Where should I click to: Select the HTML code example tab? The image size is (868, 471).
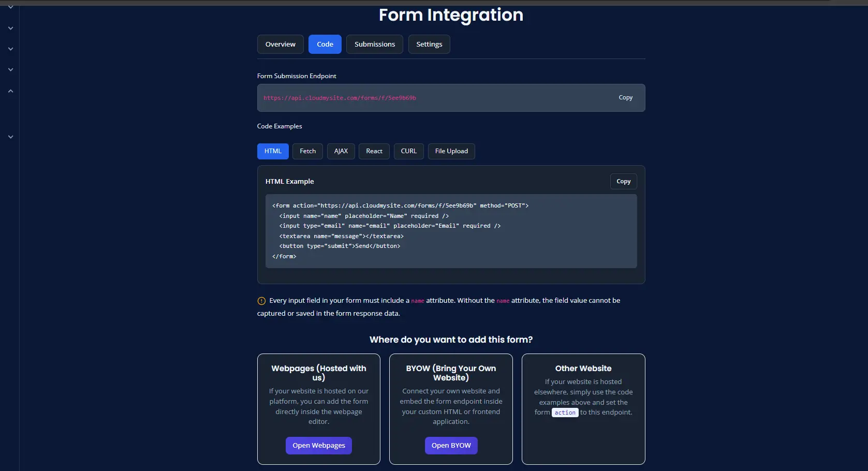(x=272, y=151)
